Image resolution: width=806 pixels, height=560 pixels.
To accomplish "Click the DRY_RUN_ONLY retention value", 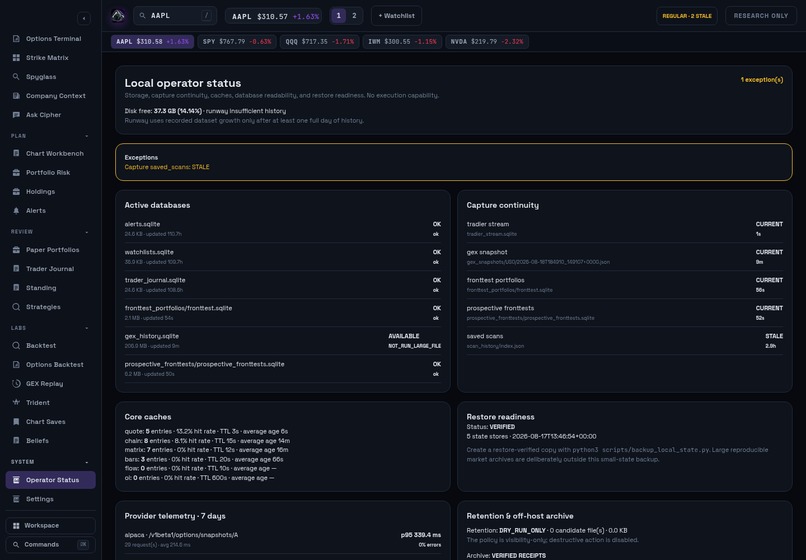I will (522, 530).
